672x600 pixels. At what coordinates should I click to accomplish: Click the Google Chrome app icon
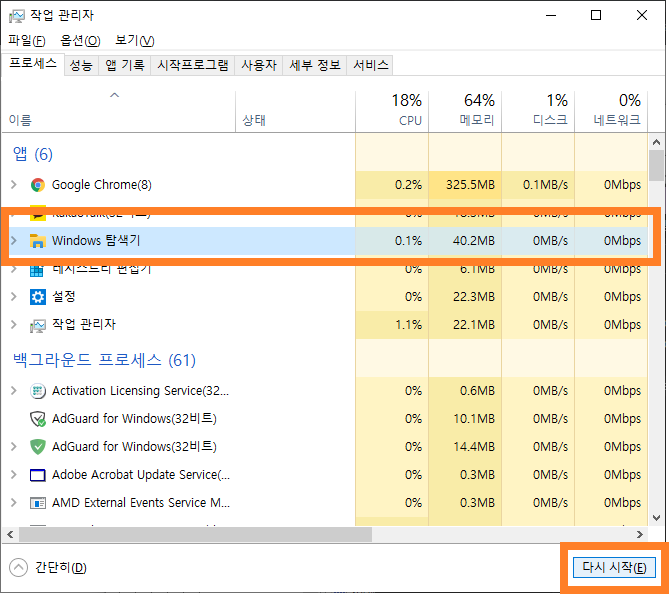(x=38, y=185)
